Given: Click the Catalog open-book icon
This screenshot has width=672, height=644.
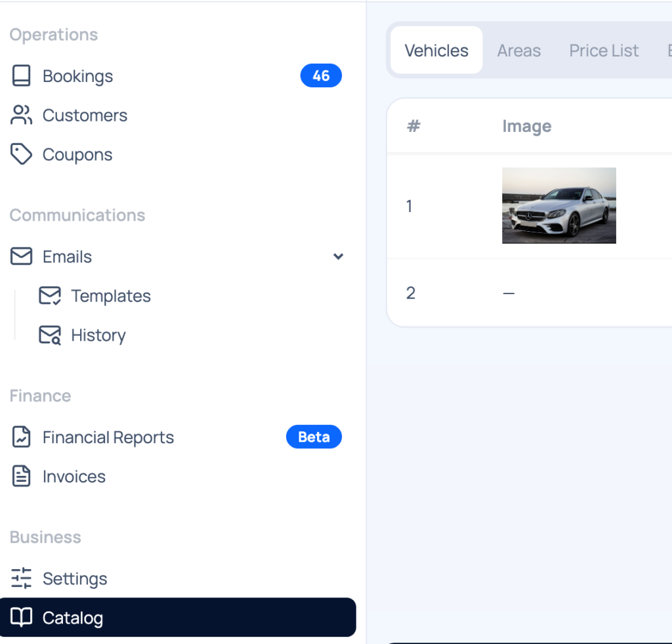Looking at the screenshot, I should point(21,618).
